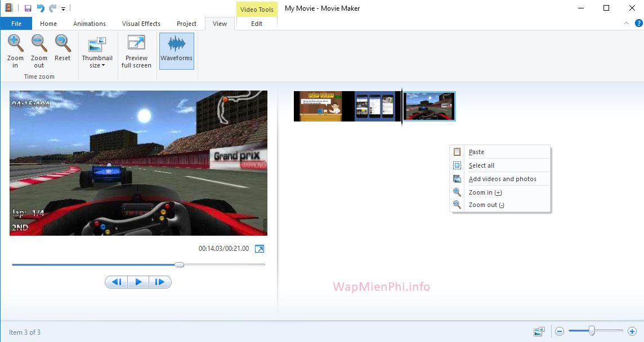Click the full screen icon beside timecode
This screenshot has width=644, height=342.
click(x=260, y=249)
